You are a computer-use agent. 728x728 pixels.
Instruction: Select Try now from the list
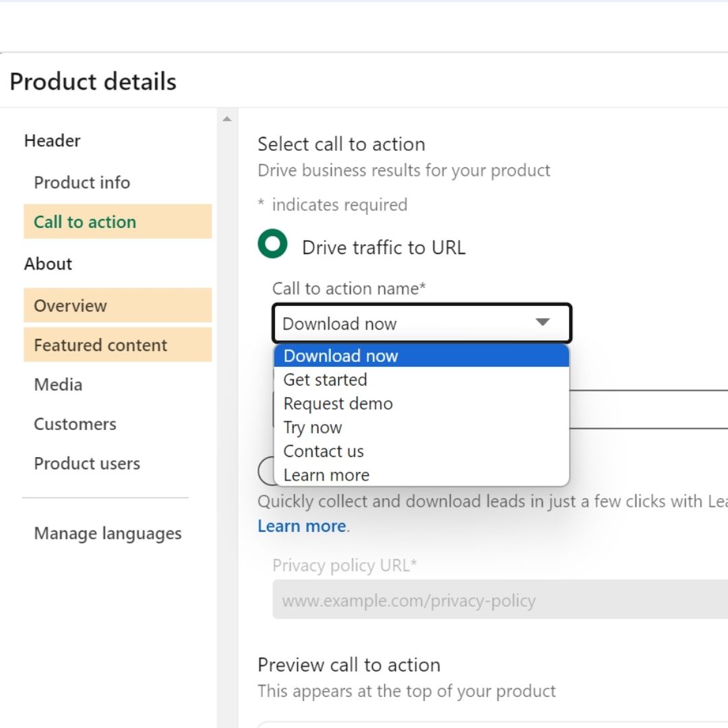point(421,427)
